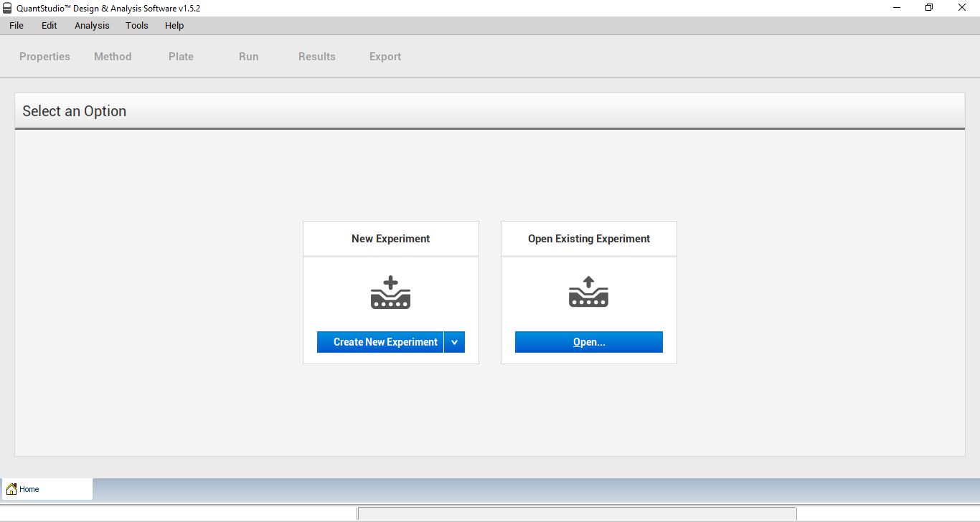Expand the Create New Experiment dropdown arrow
Image resolution: width=980 pixels, height=522 pixels.
tap(454, 342)
